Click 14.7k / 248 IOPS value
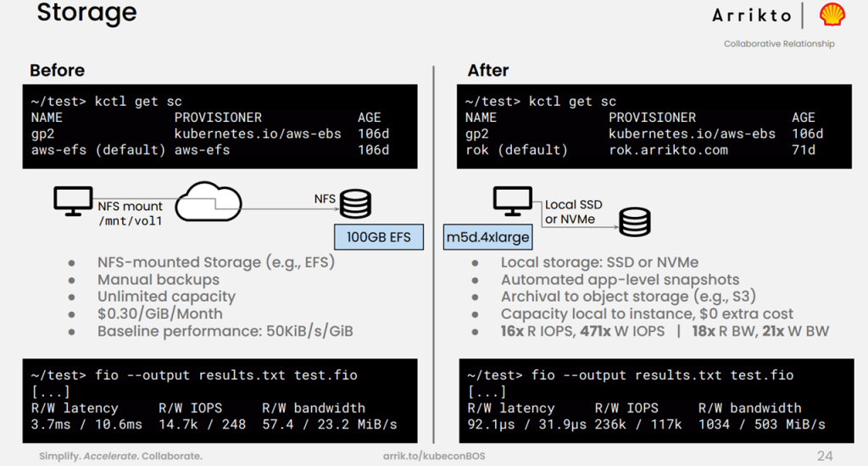The image size is (868, 466). pos(202,424)
